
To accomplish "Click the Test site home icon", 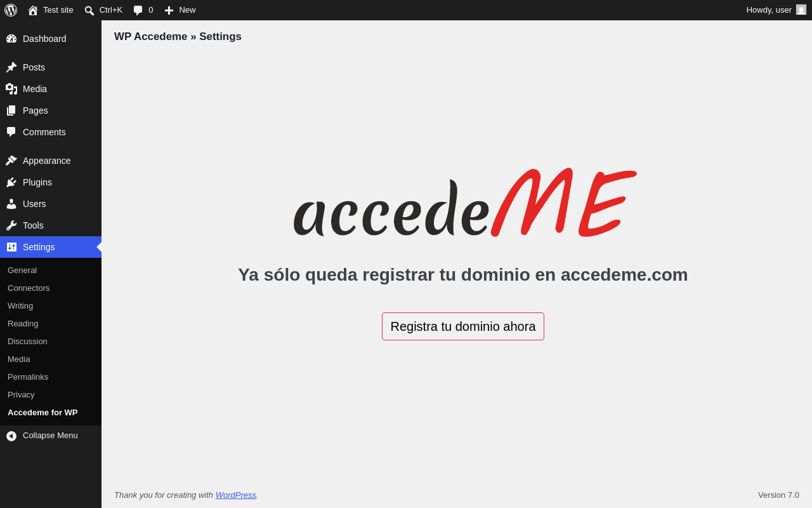I will point(33,10).
